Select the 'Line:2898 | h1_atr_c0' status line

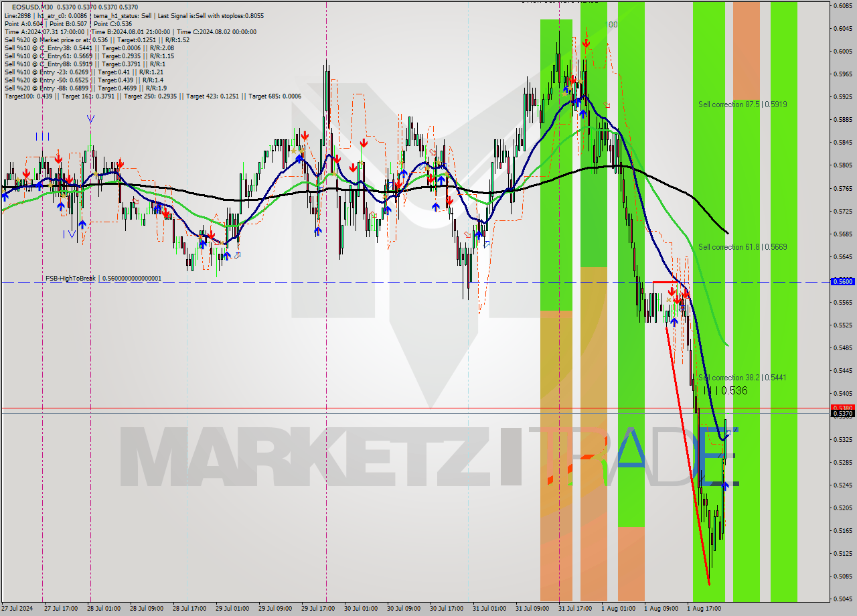134,15
